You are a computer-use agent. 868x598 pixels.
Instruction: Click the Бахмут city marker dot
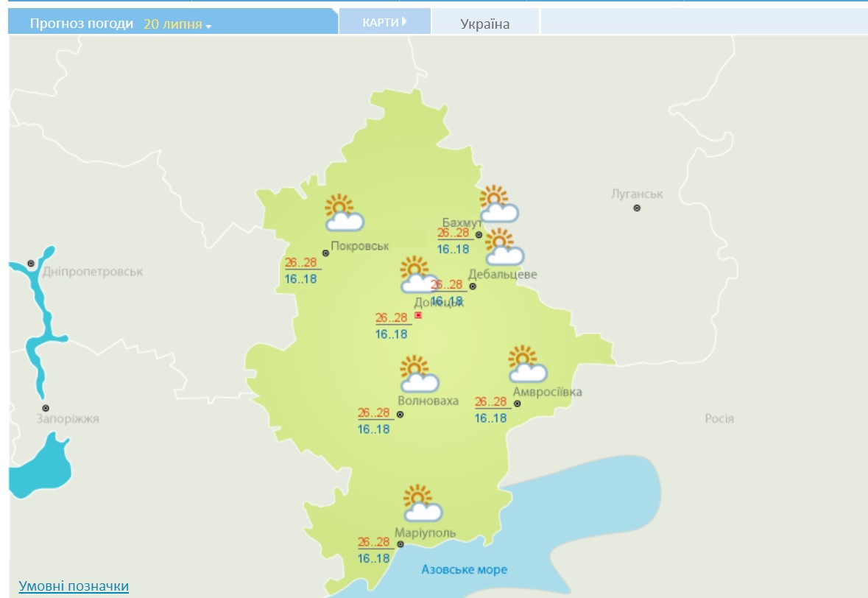pos(479,235)
